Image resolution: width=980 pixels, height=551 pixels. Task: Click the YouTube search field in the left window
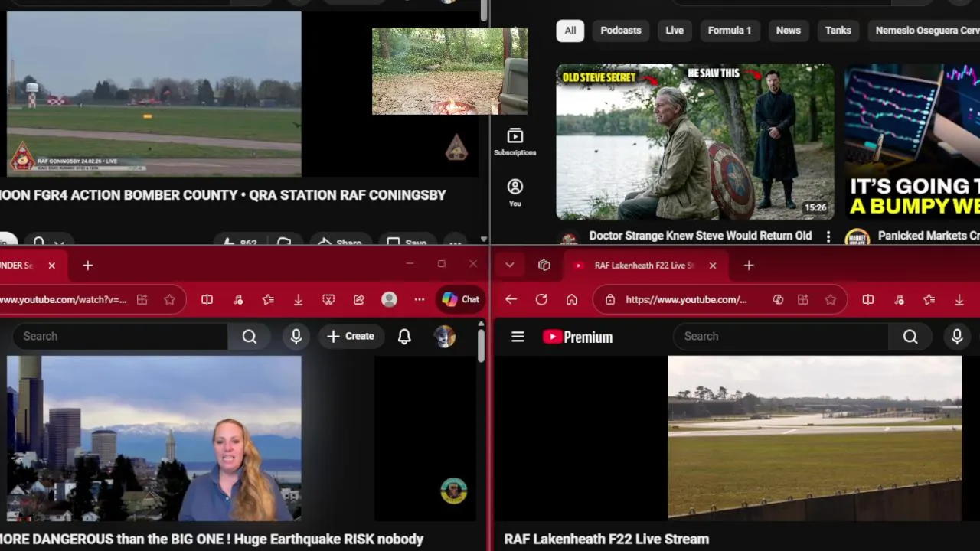120,337
